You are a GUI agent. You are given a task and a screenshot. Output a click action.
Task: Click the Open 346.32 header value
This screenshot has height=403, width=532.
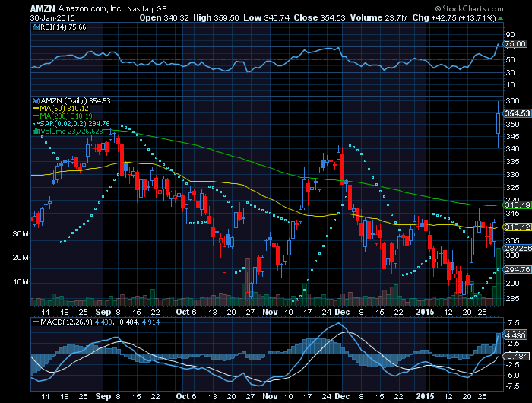point(164,18)
